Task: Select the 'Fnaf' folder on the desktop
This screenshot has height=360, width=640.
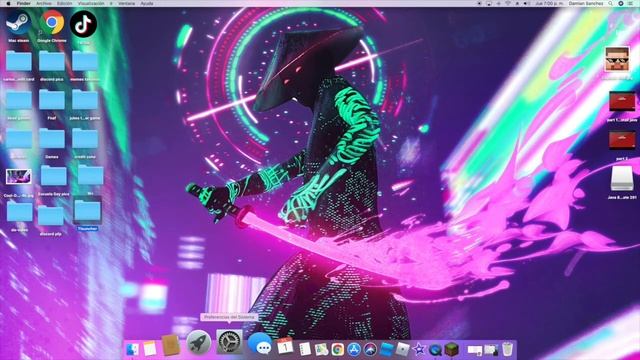Action: 52,101
